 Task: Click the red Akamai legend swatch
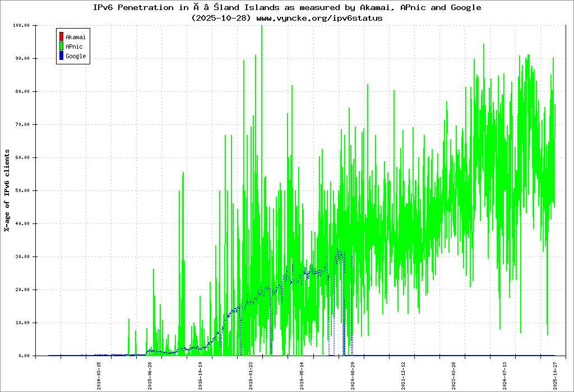(61, 37)
